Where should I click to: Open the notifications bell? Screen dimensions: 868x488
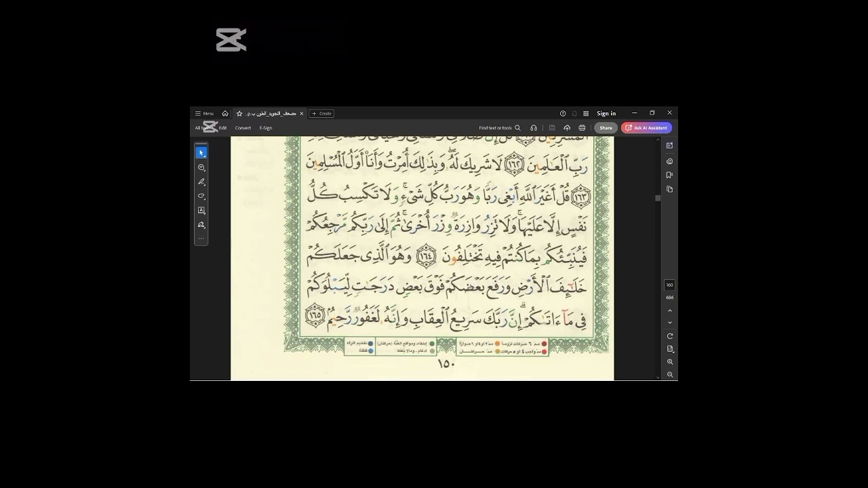574,113
